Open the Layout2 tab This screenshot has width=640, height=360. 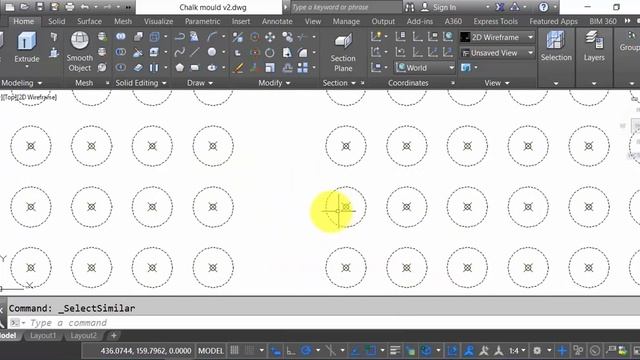(x=83, y=336)
